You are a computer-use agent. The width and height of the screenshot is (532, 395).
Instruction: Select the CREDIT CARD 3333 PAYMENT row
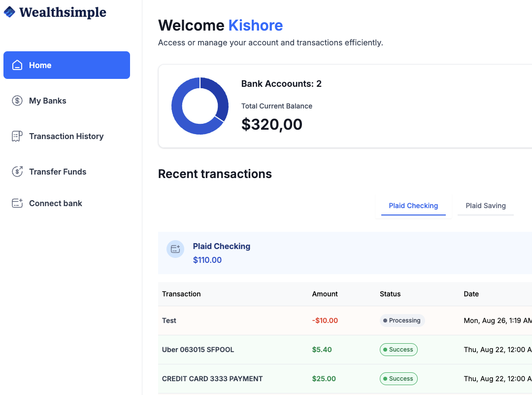212,379
